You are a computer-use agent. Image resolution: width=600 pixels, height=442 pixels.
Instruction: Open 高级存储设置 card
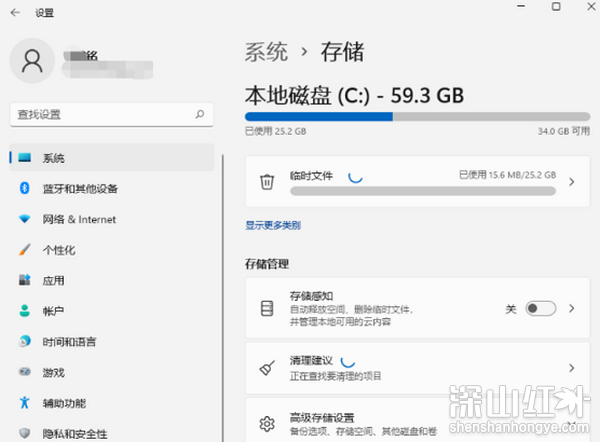(x=417, y=420)
